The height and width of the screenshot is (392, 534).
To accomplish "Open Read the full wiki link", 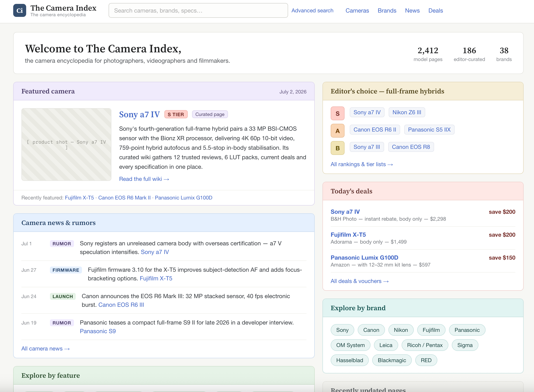I will [x=144, y=179].
